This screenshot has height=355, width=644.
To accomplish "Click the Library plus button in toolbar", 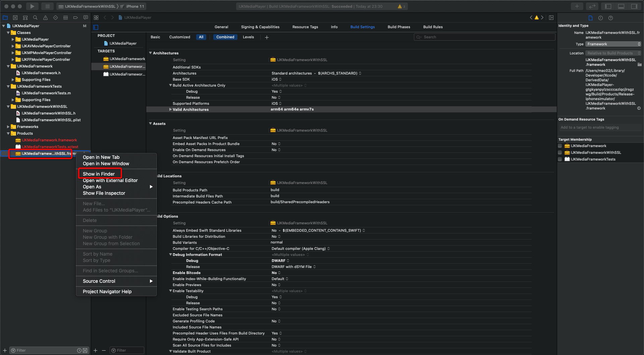I will 577,6.
